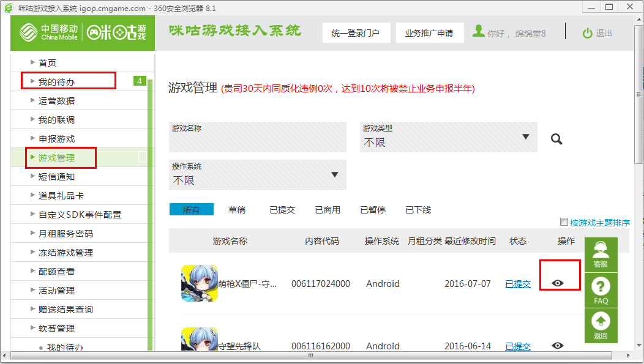Check the 按游戏主题排序 checkbox
644x364 pixels.
coord(564,222)
